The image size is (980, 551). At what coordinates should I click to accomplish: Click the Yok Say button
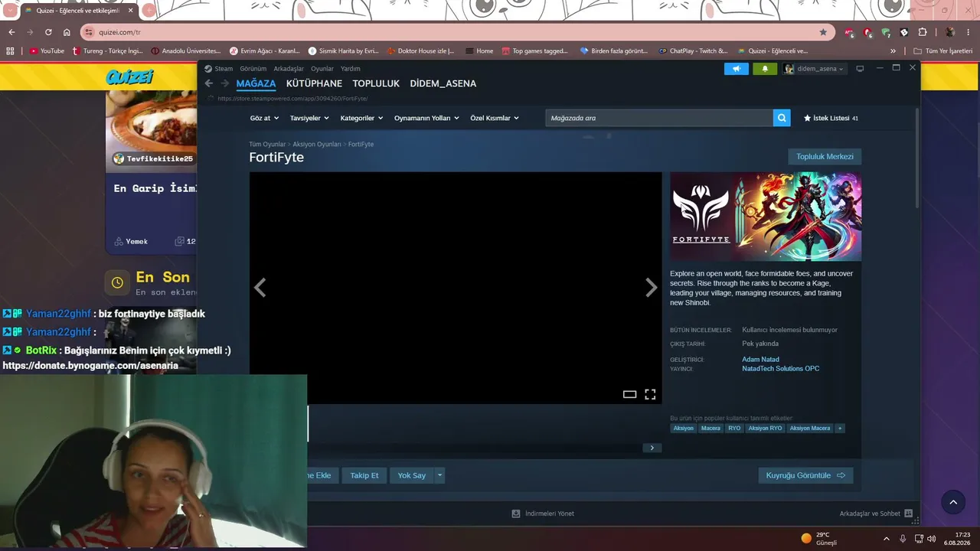(412, 475)
